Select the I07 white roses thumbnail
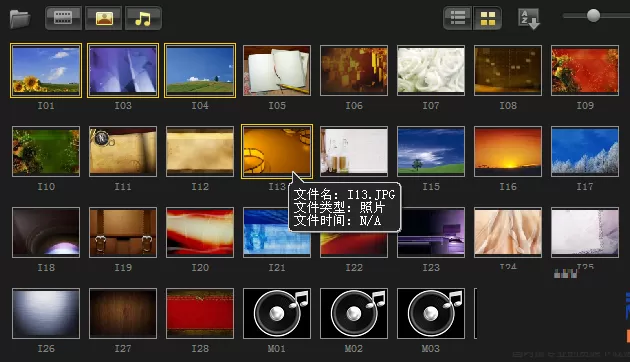630x362 pixels. point(431,70)
